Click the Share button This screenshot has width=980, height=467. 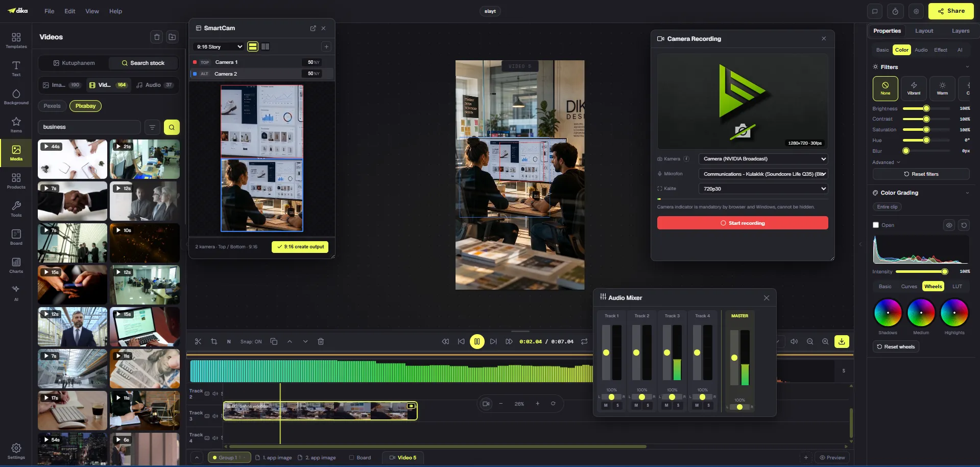(951, 11)
